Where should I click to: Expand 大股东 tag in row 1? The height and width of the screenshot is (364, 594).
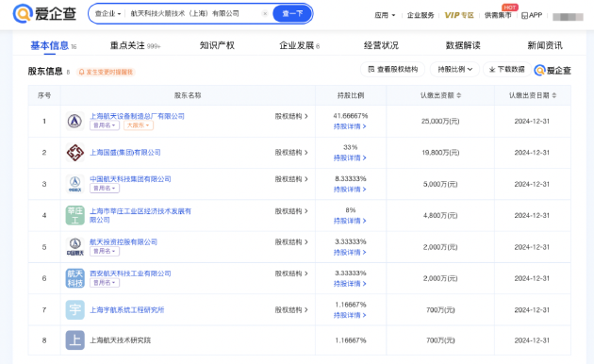139,125
